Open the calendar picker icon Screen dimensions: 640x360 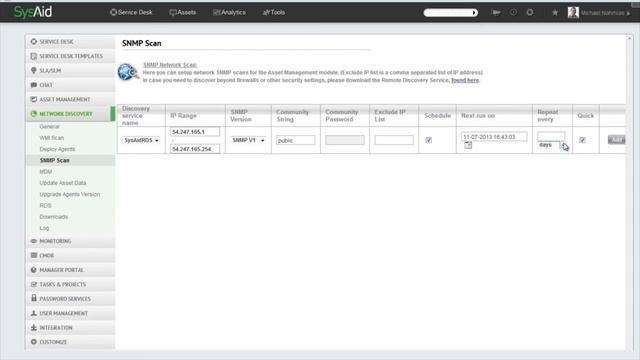468,145
